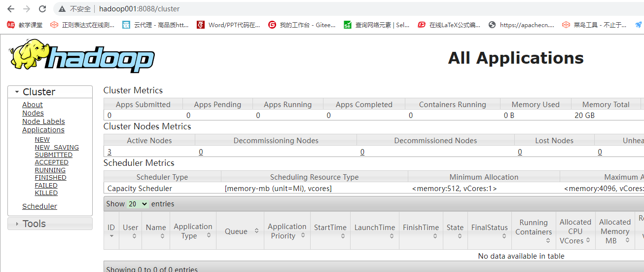Open the 教学课堂 bookmark

click(x=25, y=25)
